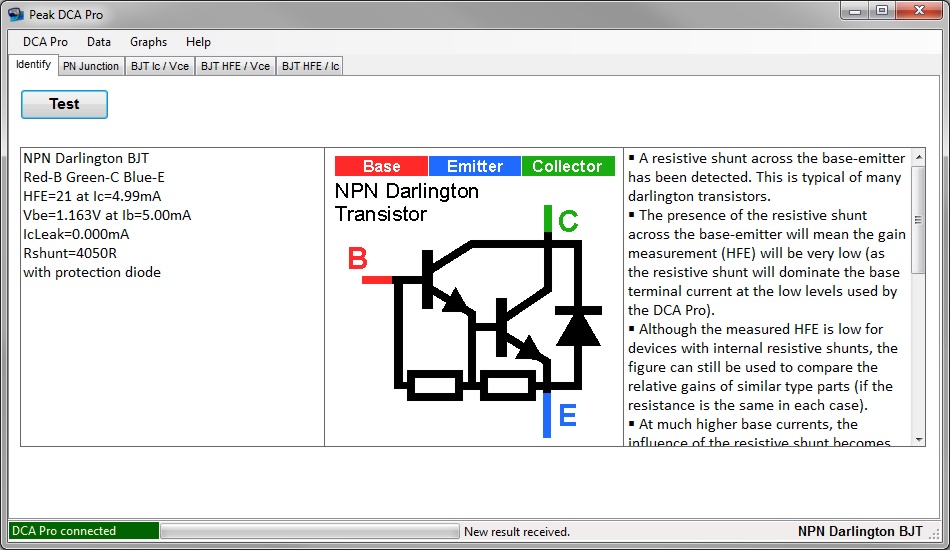Click the 'New result received.' status message

(517, 532)
